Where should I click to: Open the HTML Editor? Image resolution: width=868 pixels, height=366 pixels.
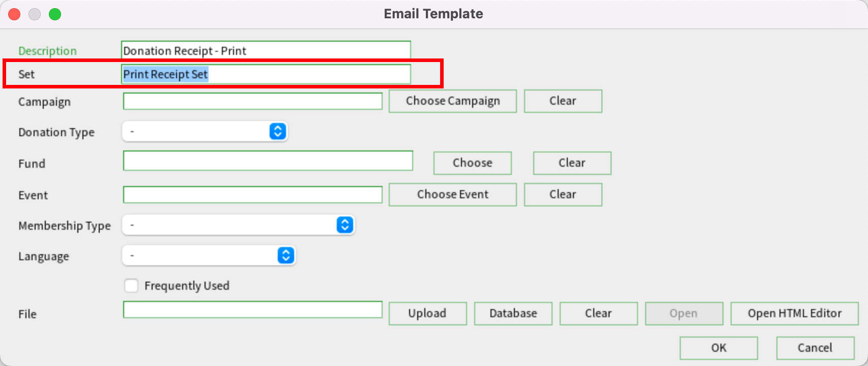click(x=794, y=313)
